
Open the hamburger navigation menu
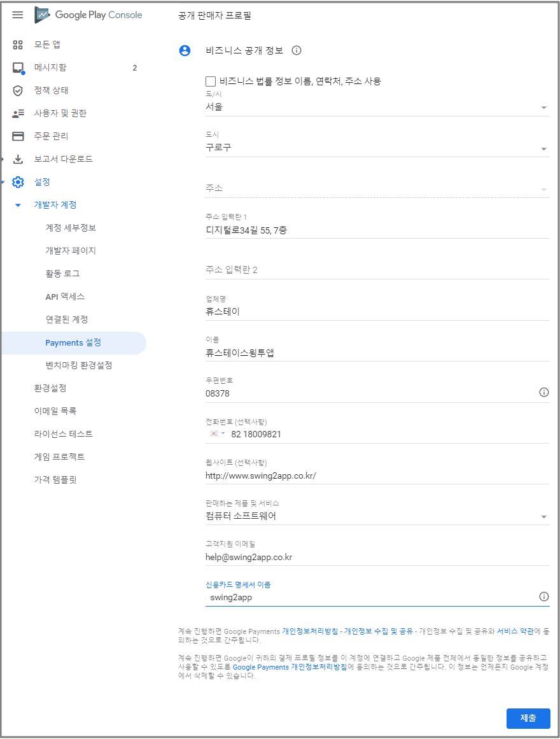coord(18,15)
